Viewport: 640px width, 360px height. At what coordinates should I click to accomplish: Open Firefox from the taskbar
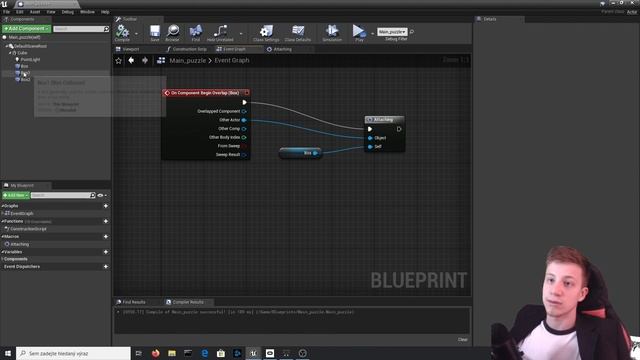156,353
